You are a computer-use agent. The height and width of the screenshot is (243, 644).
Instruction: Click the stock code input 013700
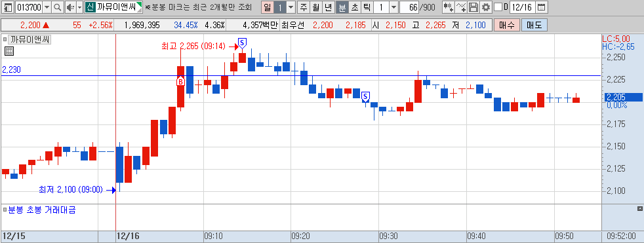click(x=28, y=7)
